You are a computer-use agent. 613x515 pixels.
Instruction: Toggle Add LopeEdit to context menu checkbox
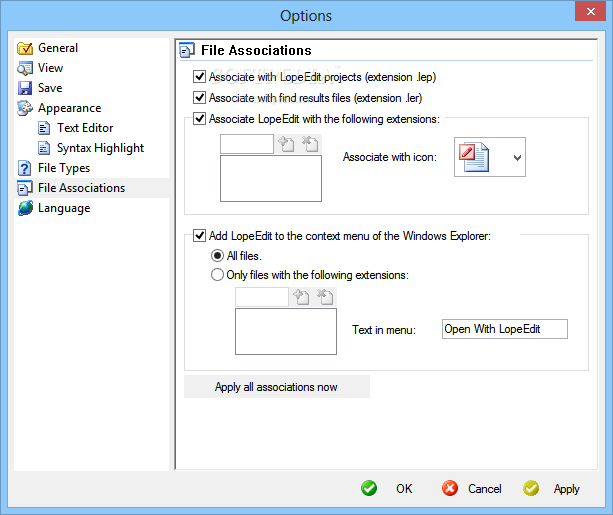[199, 236]
